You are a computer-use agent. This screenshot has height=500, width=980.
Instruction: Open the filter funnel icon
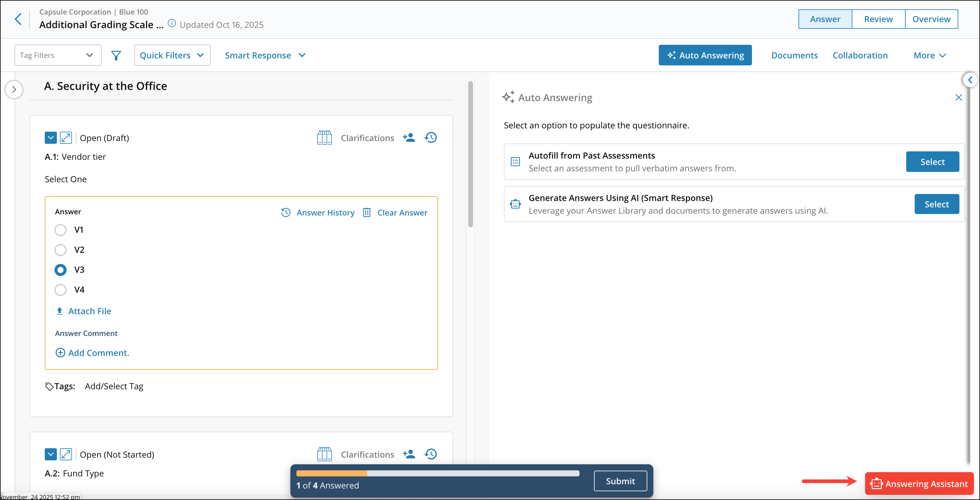pyautogui.click(x=116, y=55)
